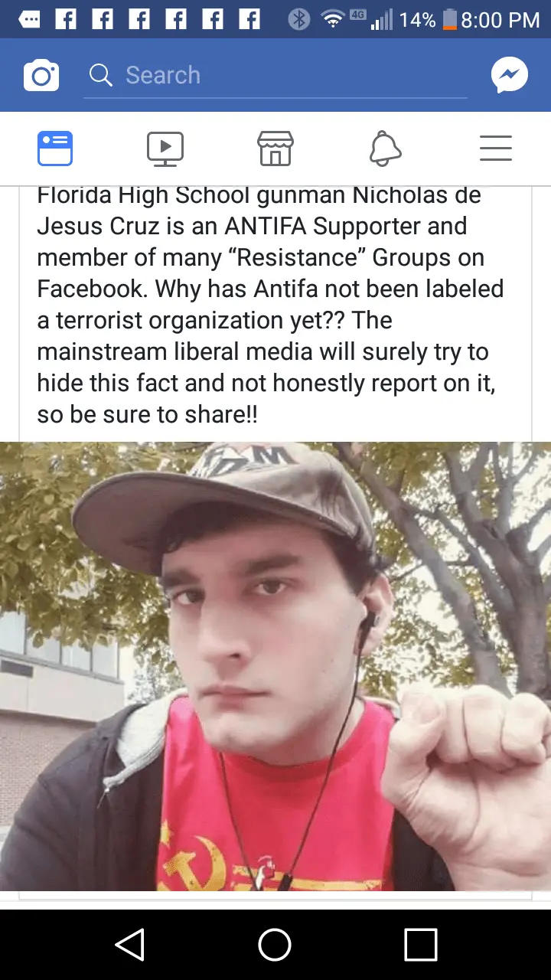Tap the Search input field

(x=275, y=75)
